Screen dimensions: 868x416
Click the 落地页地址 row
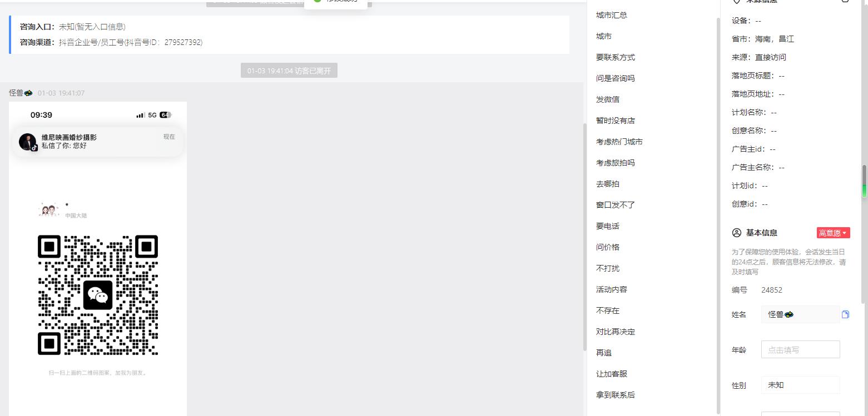tap(758, 94)
